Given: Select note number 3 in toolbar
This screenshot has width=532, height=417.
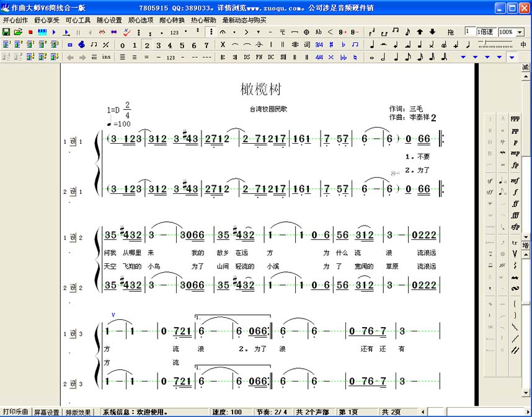Looking at the screenshot, I should click(159, 45).
